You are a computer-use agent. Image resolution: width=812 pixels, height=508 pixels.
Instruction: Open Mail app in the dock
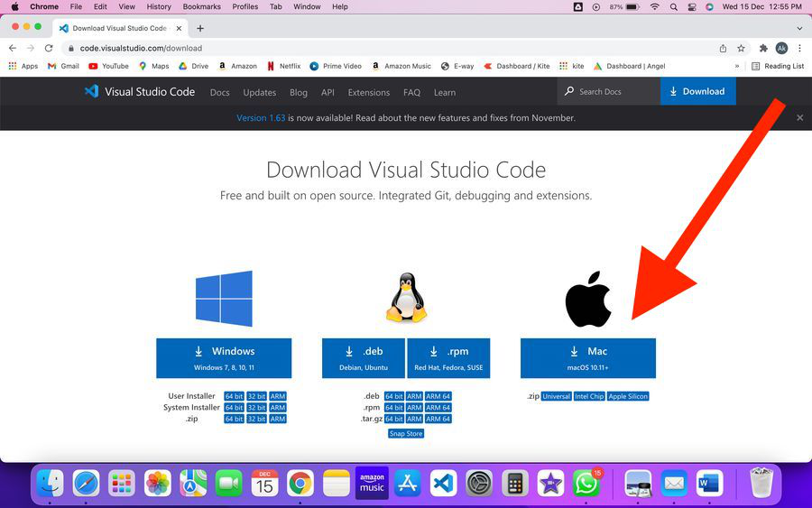point(674,484)
